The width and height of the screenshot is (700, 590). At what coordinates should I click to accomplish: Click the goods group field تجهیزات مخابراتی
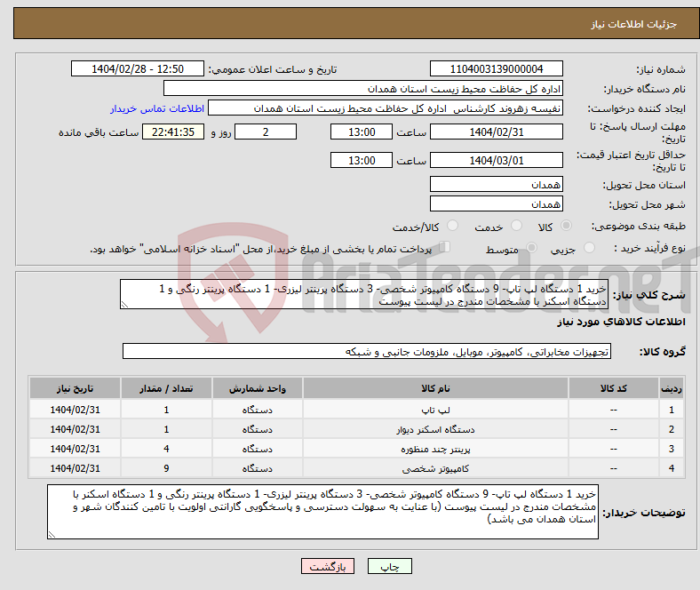coord(367,351)
